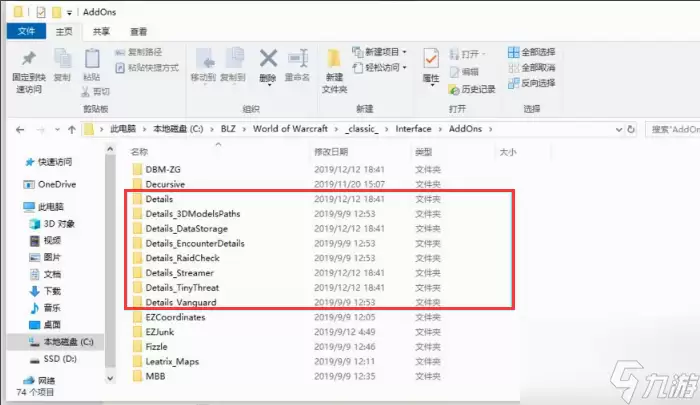
Task: Select Desktop (桌面) in sidebar
Action: tap(45, 325)
